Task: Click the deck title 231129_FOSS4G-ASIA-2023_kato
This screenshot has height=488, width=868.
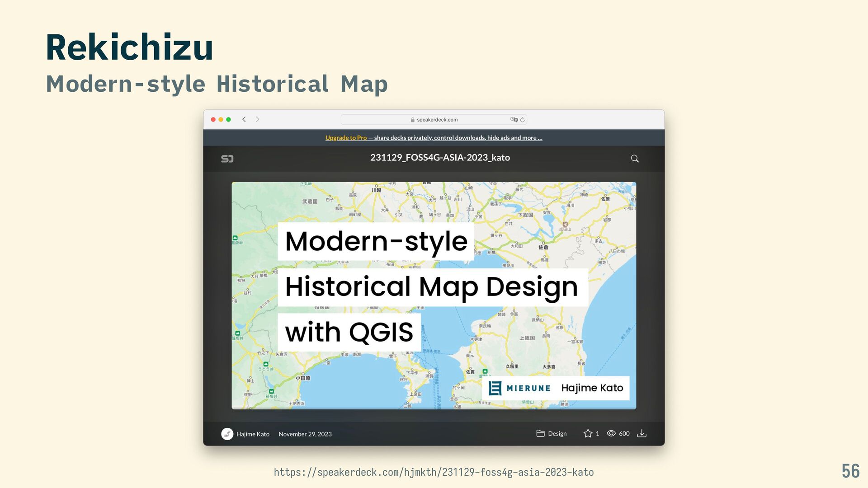Action: (x=440, y=158)
